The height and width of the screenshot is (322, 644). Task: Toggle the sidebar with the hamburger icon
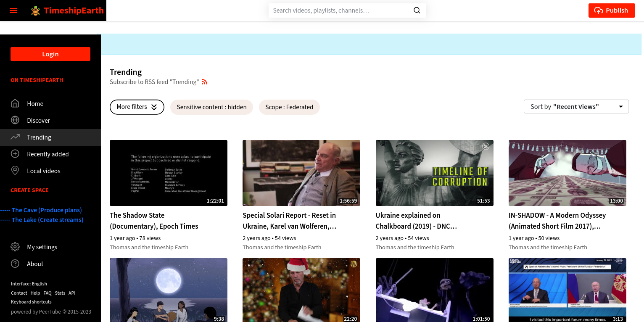13,11
